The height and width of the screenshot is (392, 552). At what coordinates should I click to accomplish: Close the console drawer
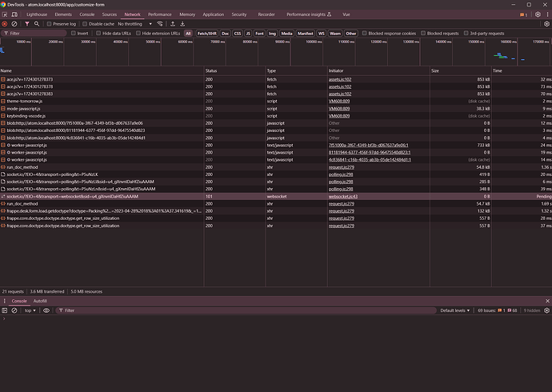[547, 301]
